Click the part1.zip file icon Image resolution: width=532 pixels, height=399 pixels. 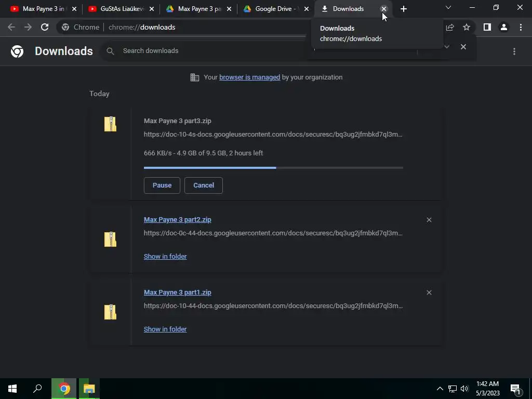(110, 312)
